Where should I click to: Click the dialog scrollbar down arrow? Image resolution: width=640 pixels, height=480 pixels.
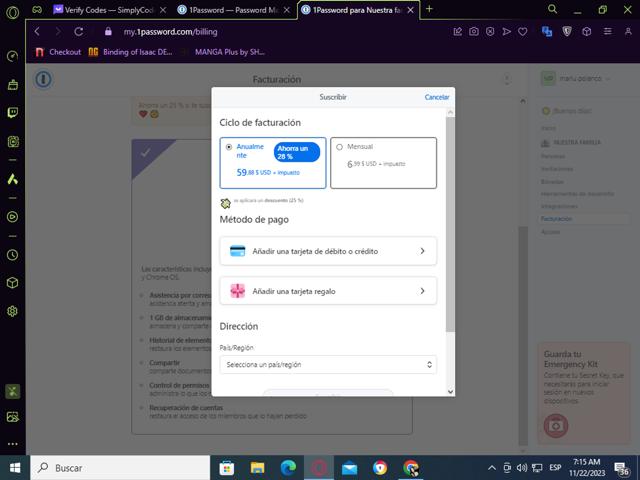click(x=450, y=391)
